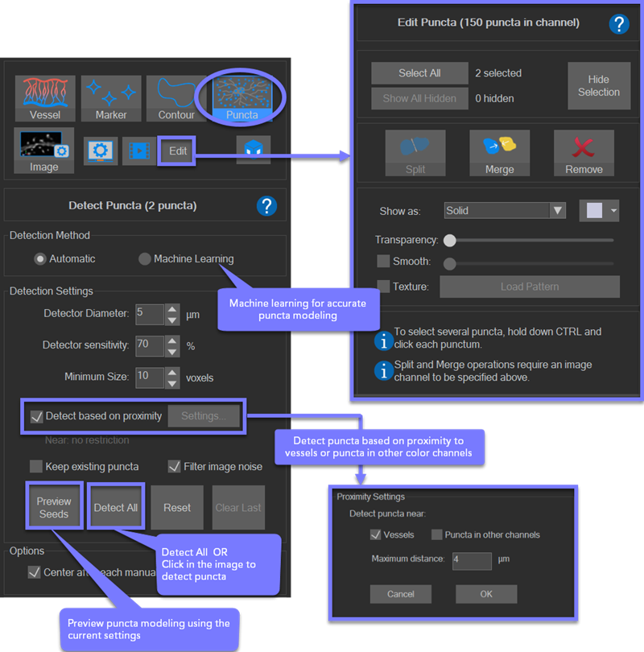644x652 pixels.
Task: Select the Machine Learning detection method
Action: coord(145,259)
